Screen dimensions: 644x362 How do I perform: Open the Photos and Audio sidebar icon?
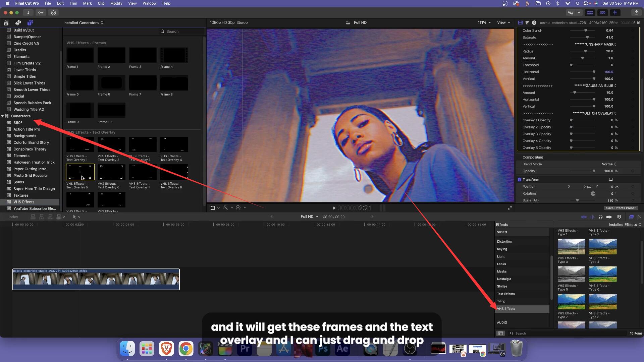tap(18, 23)
